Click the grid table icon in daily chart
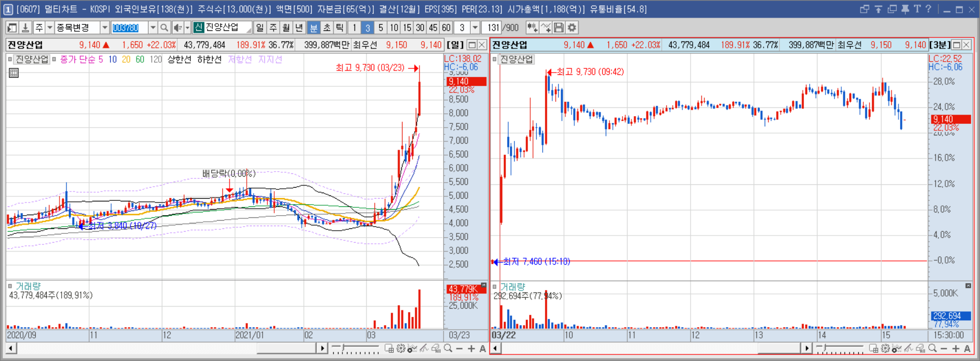This screenshot has width=980, height=361. pyautogui.click(x=14, y=73)
